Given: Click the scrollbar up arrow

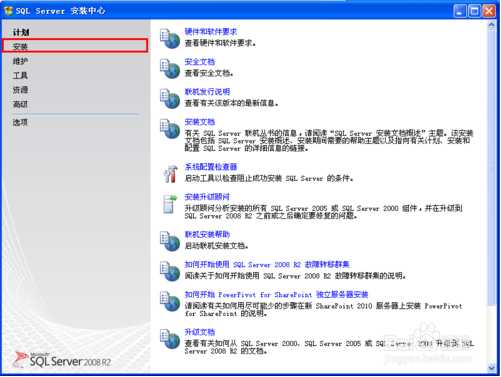Looking at the screenshot, I should (x=492, y=25).
